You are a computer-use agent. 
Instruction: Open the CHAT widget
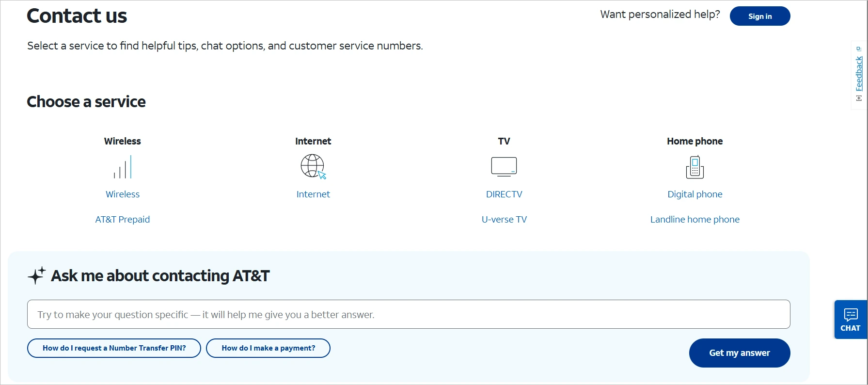click(851, 320)
